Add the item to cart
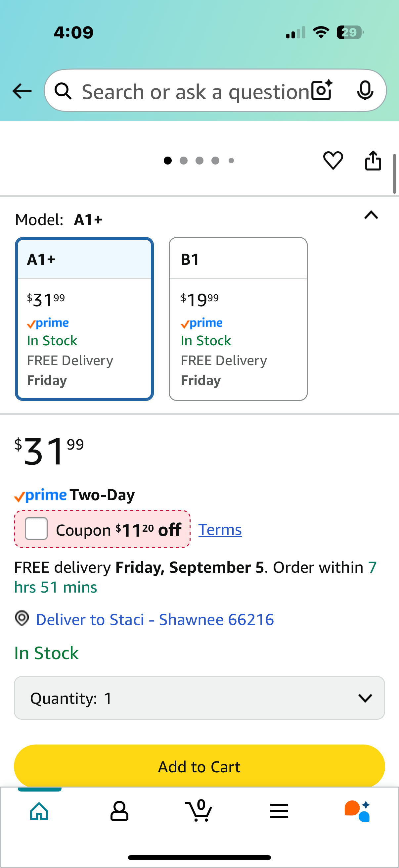This screenshot has height=868, width=399. [199, 766]
